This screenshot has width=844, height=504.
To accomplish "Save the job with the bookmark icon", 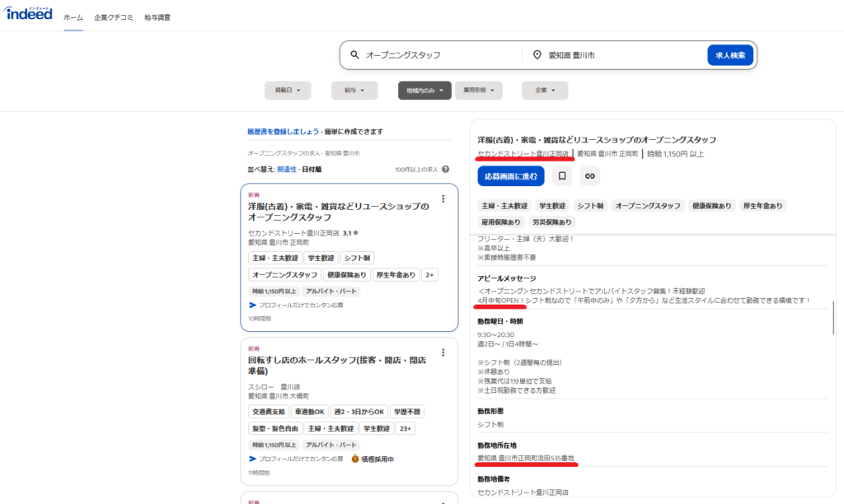I will coord(561,175).
